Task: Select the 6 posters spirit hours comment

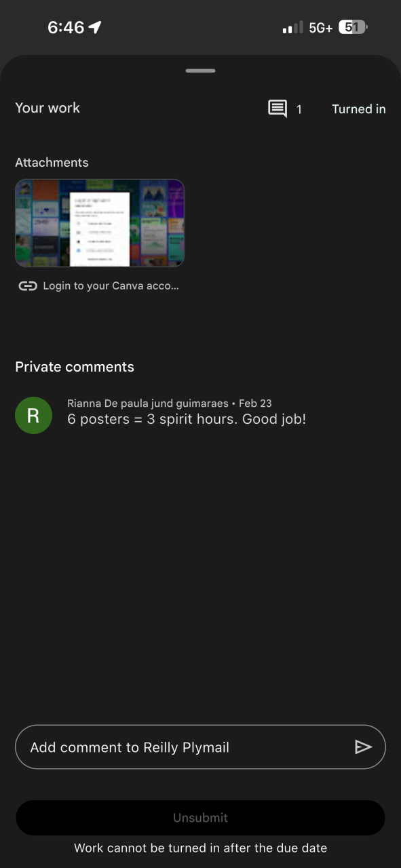Action: point(187,419)
